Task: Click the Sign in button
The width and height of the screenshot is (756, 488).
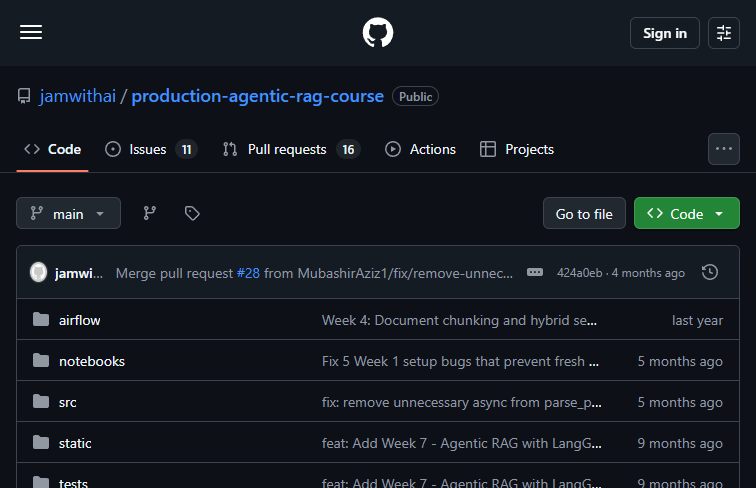Action: click(664, 33)
